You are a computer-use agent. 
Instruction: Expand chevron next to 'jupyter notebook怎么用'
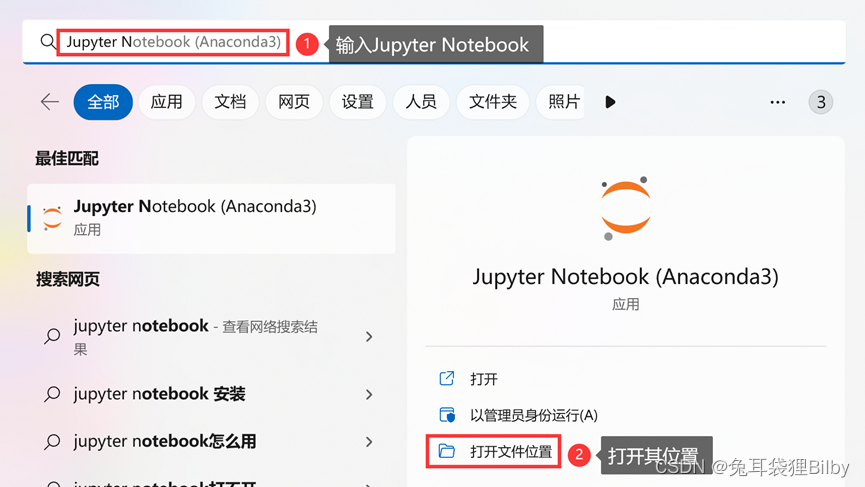tap(369, 442)
